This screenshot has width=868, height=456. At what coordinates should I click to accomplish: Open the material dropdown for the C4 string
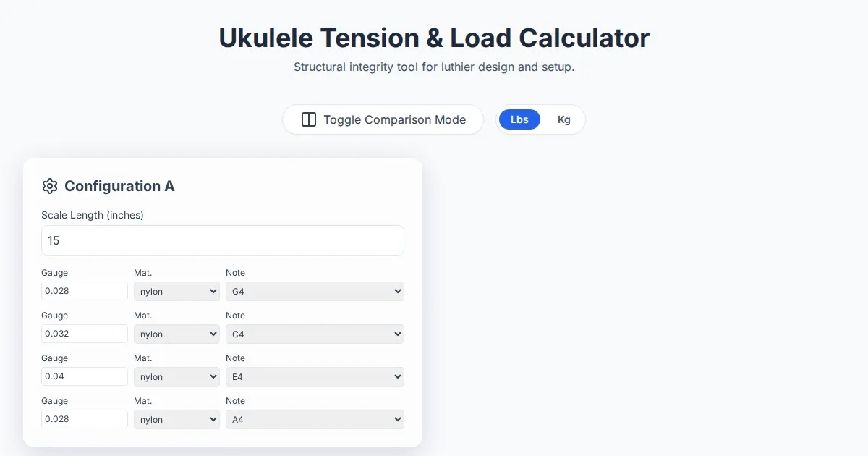point(176,334)
